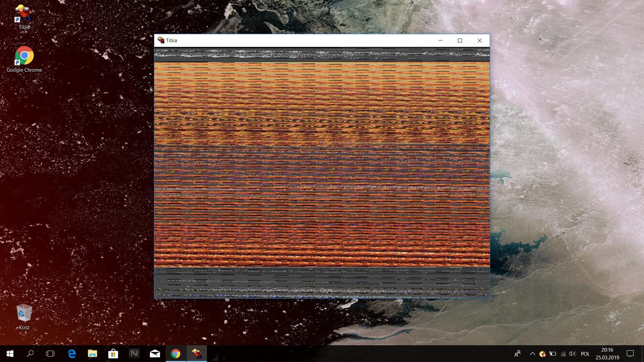Image resolution: width=644 pixels, height=362 pixels.
Task: Switch to Chrome in the taskbar
Action: coord(176,354)
